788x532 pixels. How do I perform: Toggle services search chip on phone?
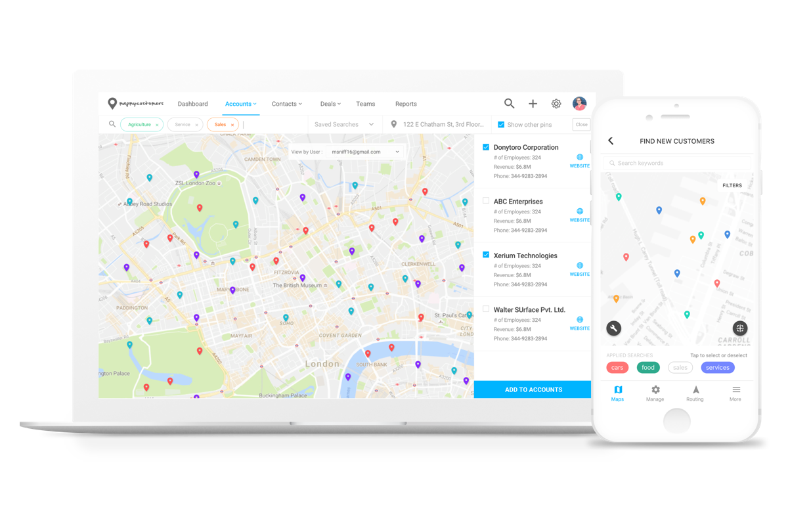[718, 368]
